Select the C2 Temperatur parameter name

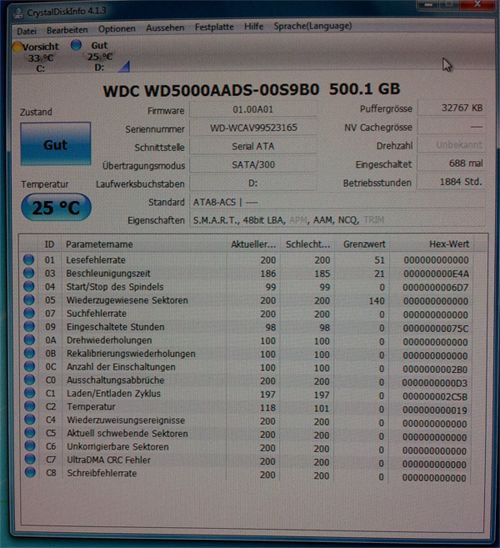[x=91, y=407]
